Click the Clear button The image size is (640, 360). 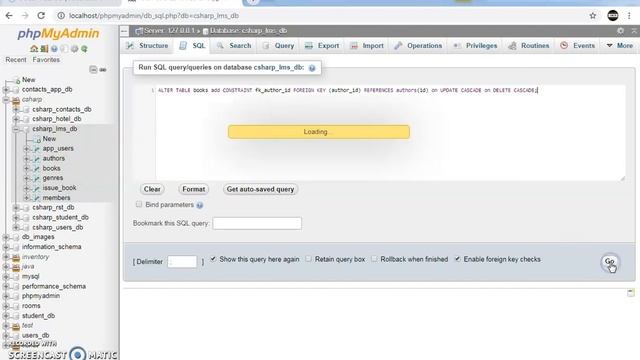pos(152,189)
